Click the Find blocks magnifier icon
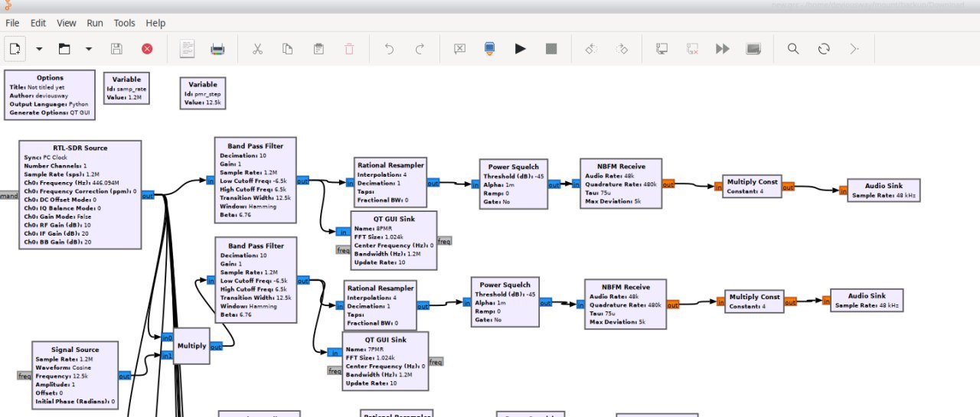This screenshot has width=980, height=417. 793,49
